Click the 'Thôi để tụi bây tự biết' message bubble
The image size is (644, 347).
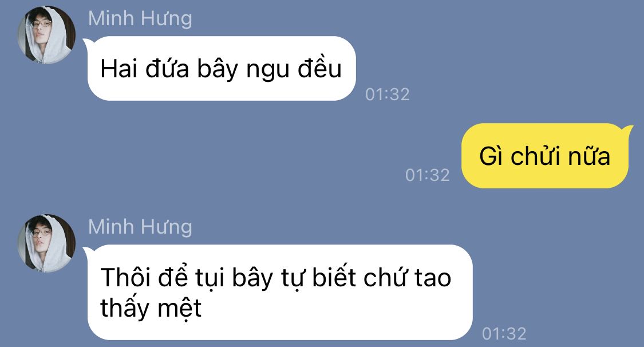click(279, 293)
